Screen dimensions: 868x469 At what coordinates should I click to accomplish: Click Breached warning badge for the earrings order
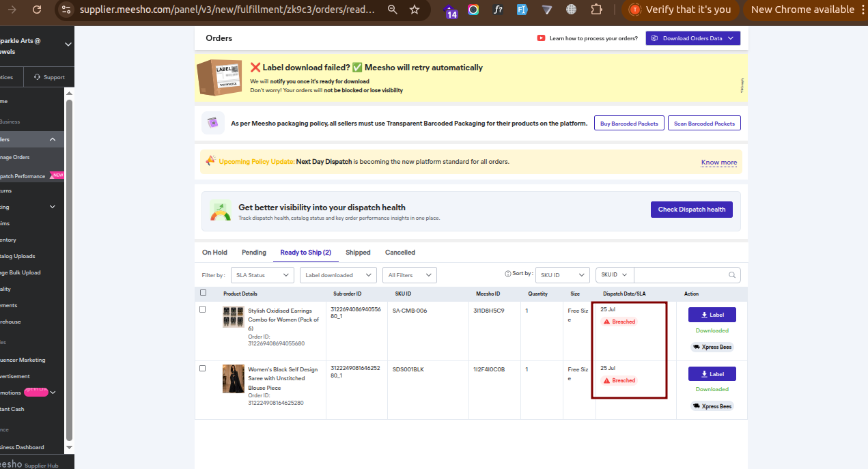click(619, 322)
